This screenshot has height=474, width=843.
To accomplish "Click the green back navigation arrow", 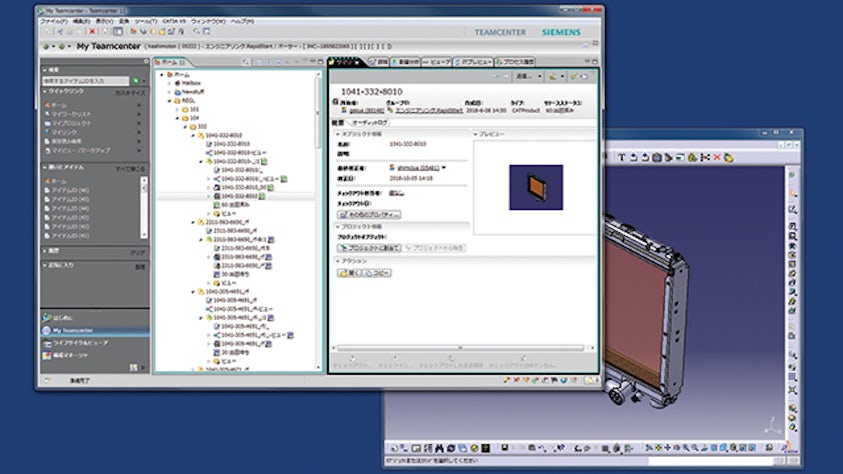I will (46, 47).
